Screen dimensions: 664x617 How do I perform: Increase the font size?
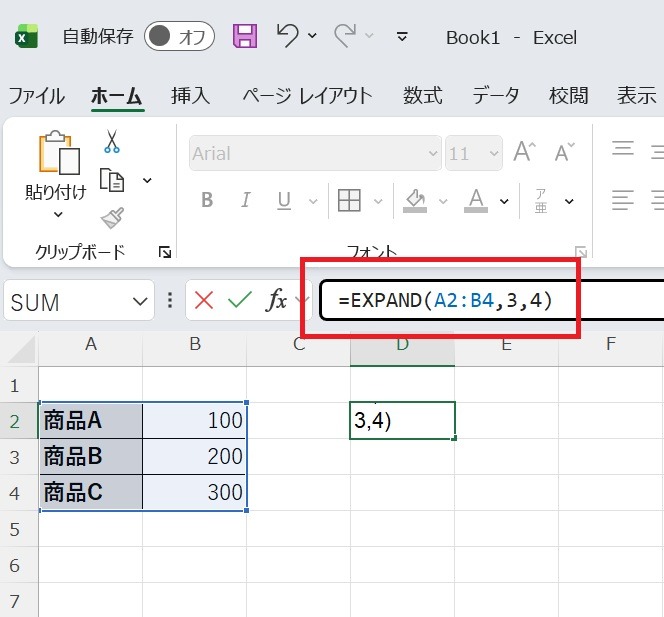525,152
